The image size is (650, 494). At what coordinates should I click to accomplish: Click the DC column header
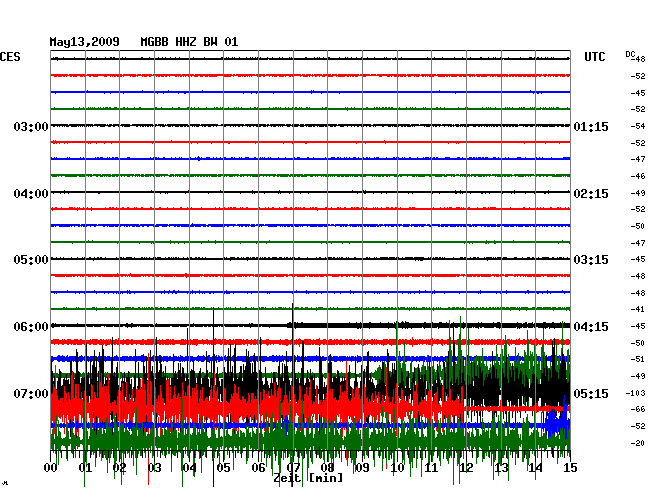[x=630, y=55]
